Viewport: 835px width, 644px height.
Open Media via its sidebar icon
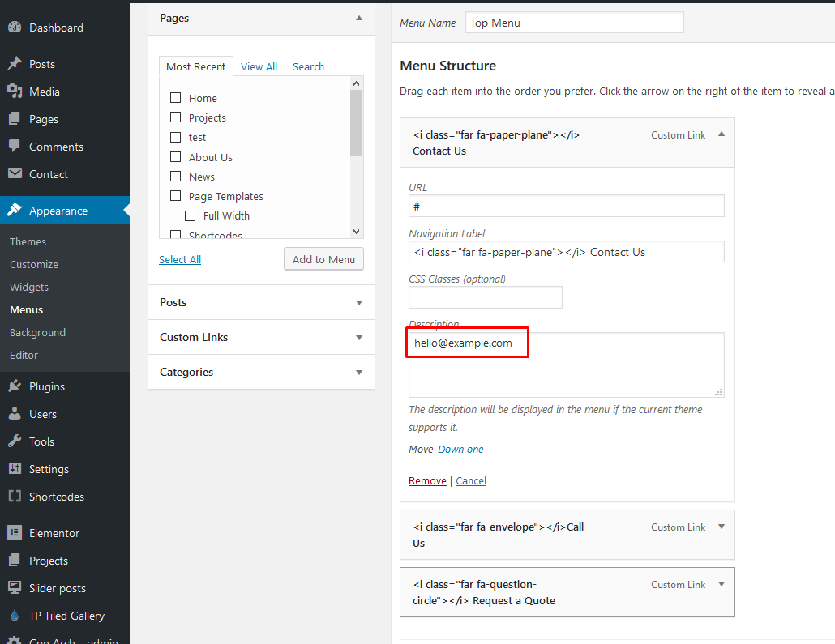15,92
